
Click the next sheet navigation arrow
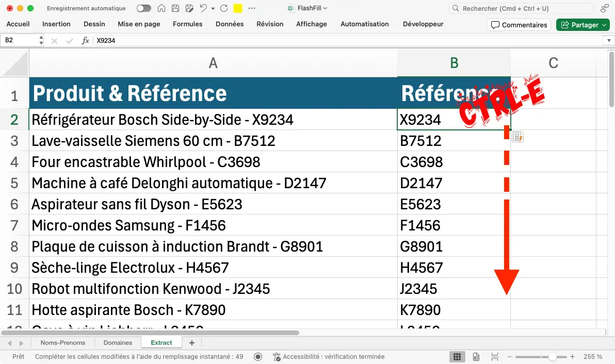click(21, 343)
